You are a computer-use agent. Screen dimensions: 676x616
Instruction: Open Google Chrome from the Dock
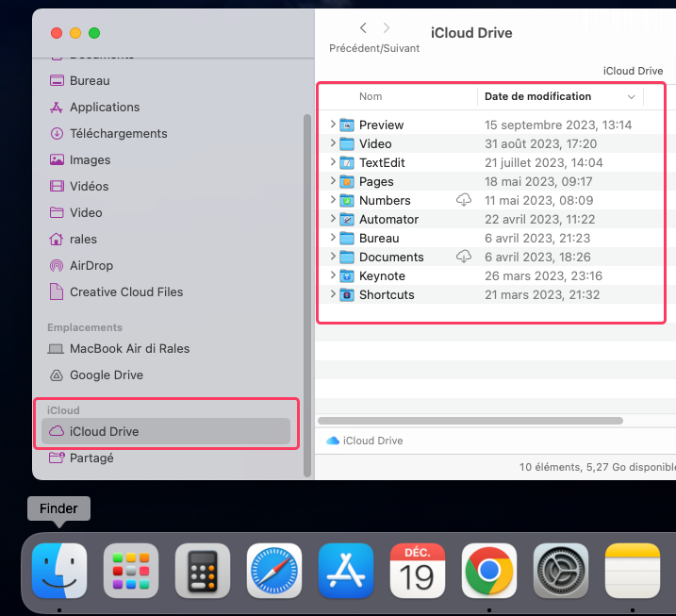(x=489, y=572)
